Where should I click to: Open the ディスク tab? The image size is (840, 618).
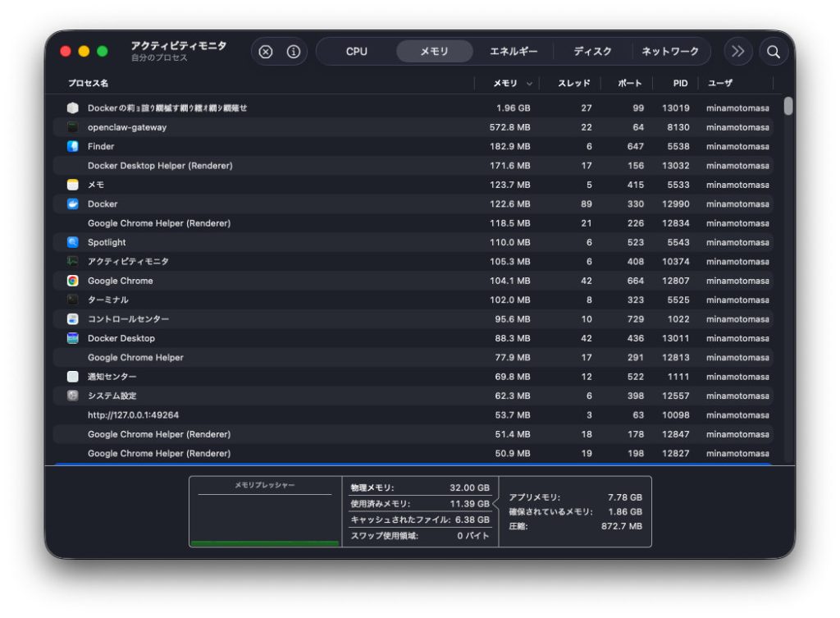click(x=592, y=52)
